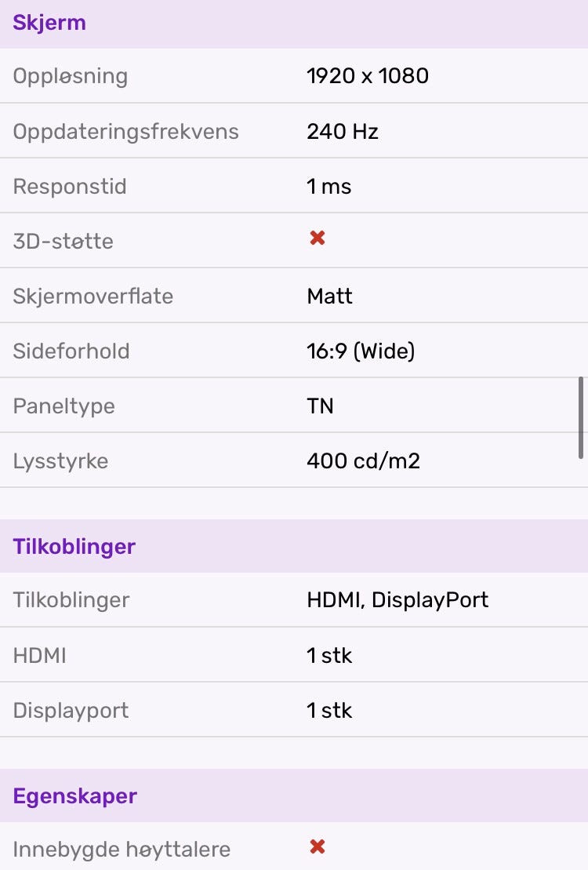Click the HDMI, DisplayPort value
The width and height of the screenshot is (588, 870).
pyautogui.click(x=397, y=600)
